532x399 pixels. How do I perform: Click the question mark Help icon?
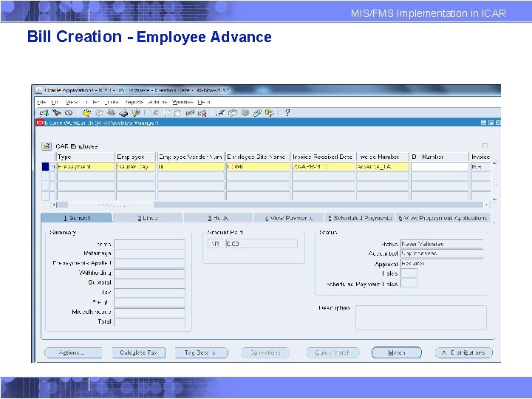287,113
